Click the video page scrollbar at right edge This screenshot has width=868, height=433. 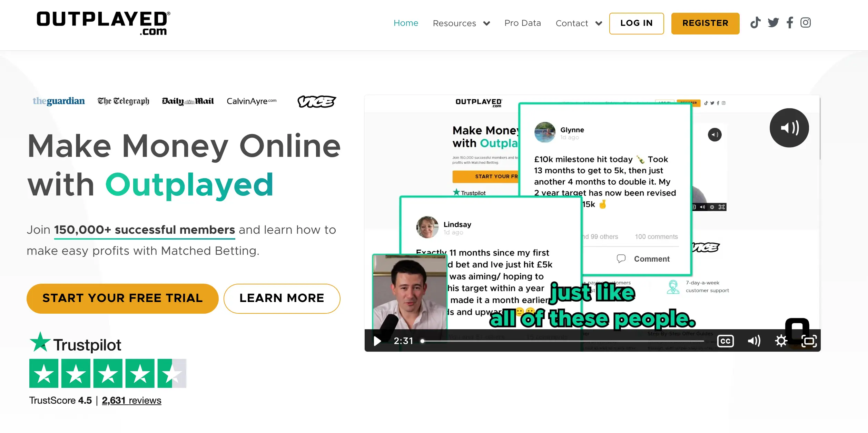(x=820, y=128)
